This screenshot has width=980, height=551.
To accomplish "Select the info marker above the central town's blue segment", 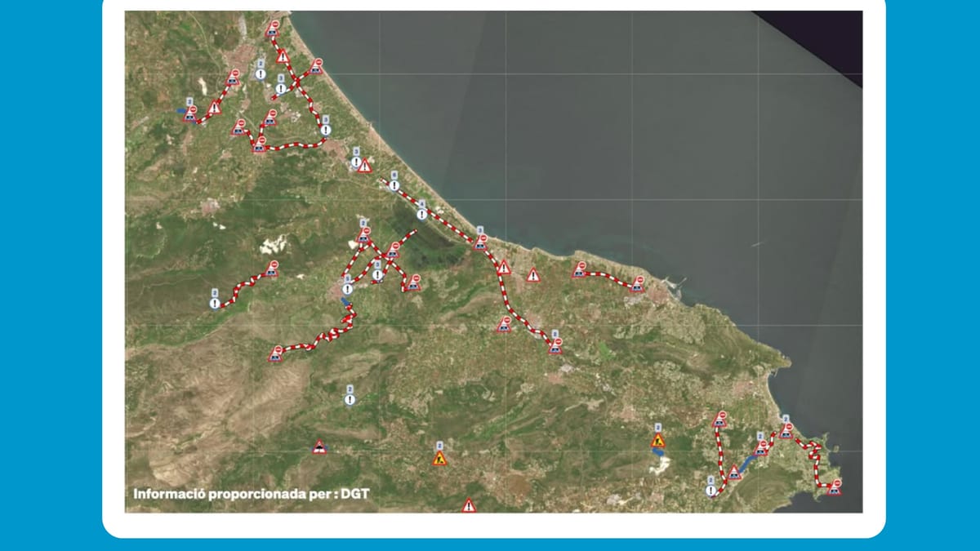I will (347, 288).
